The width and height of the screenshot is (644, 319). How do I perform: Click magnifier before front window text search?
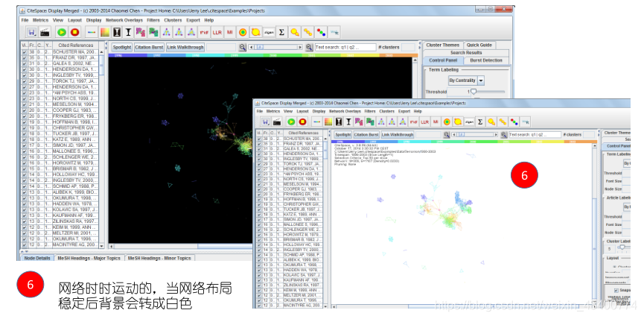(x=503, y=134)
